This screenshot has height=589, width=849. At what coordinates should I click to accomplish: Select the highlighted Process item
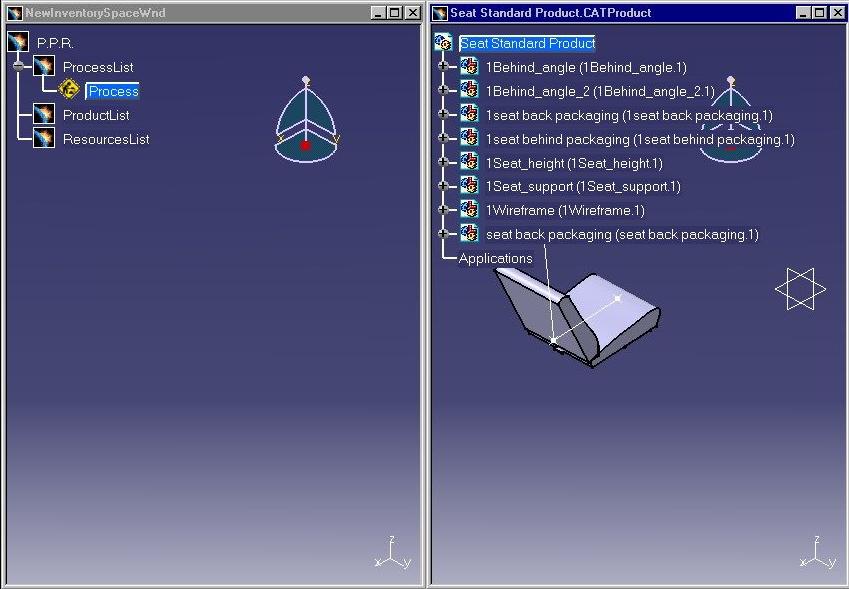click(x=113, y=91)
